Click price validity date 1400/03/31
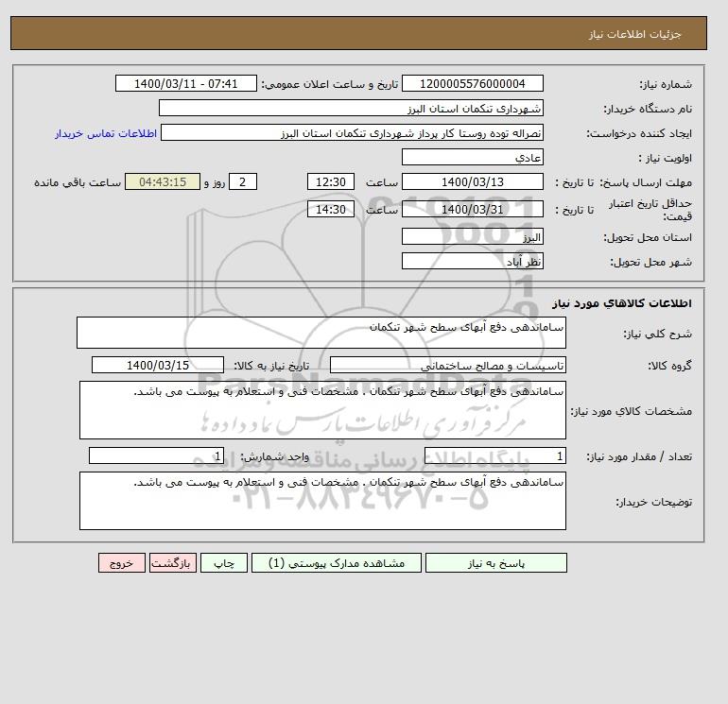 (x=472, y=209)
